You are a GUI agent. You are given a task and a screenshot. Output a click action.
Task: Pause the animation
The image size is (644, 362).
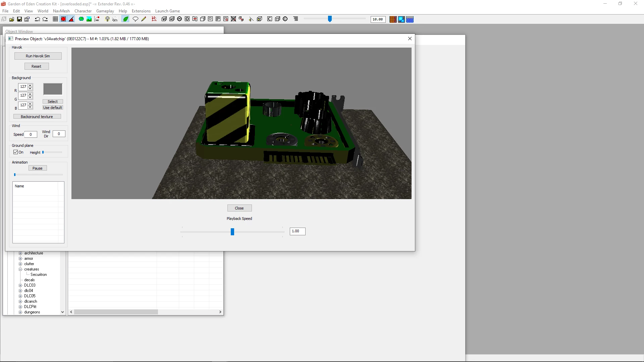pos(38,168)
